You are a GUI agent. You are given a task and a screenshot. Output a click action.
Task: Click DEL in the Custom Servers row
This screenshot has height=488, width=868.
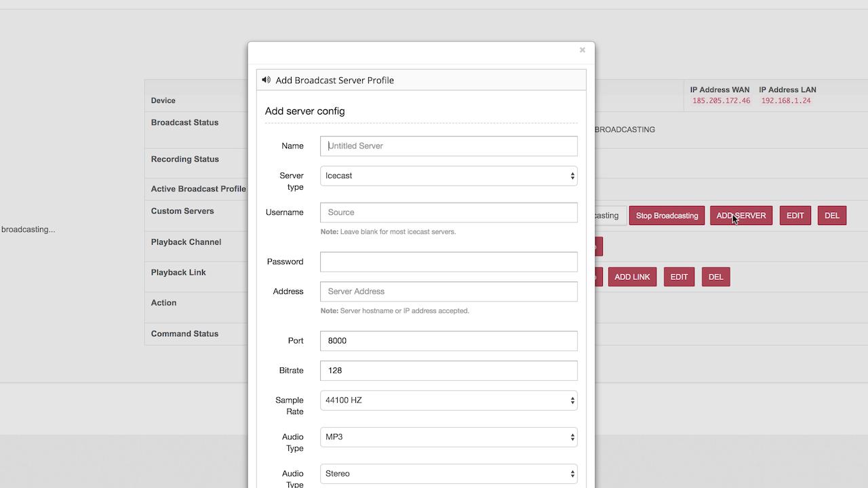pos(832,216)
